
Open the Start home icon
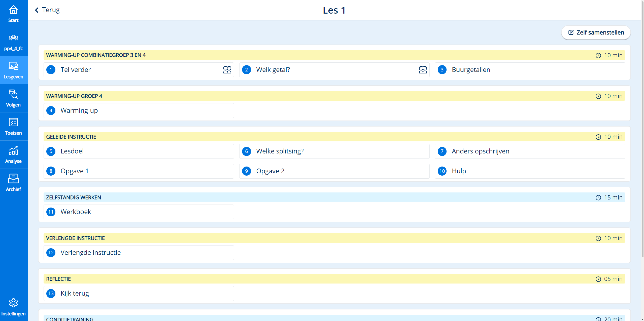(x=13, y=10)
